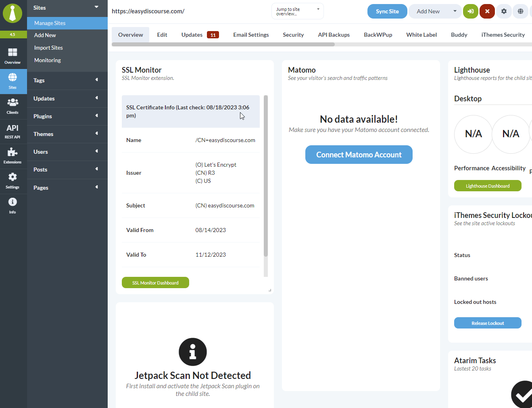The height and width of the screenshot is (408, 532).
Task: Expand the Themes submenu
Action: pyautogui.click(x=67, y=134)
